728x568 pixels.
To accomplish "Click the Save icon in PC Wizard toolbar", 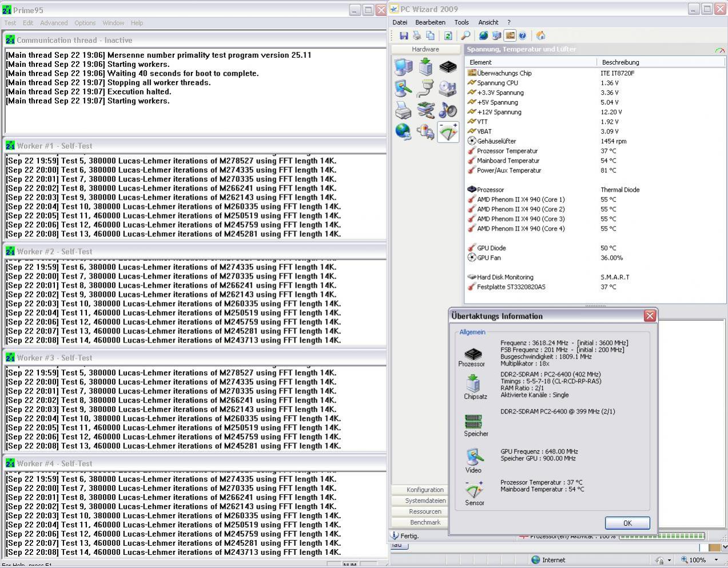I will click(404, 35).
